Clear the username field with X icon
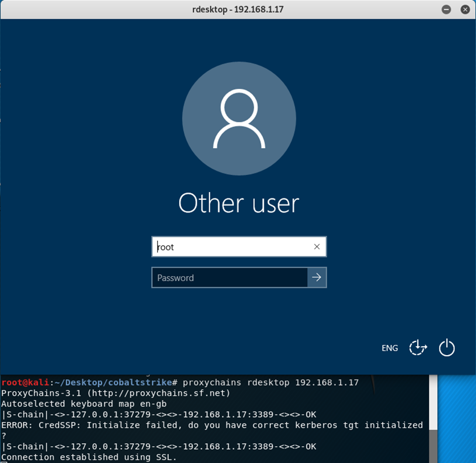This screenshot has height=463, width=476. (x=316, y=246)
